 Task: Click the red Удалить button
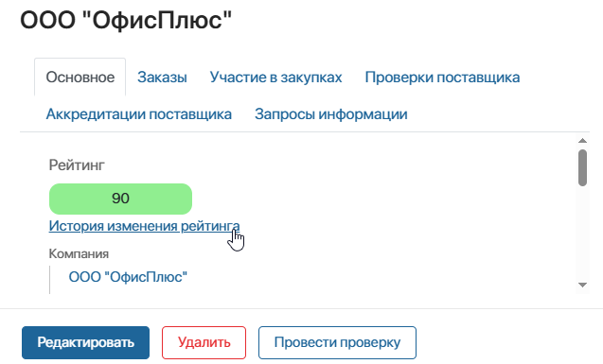click(x=204, y=342)
